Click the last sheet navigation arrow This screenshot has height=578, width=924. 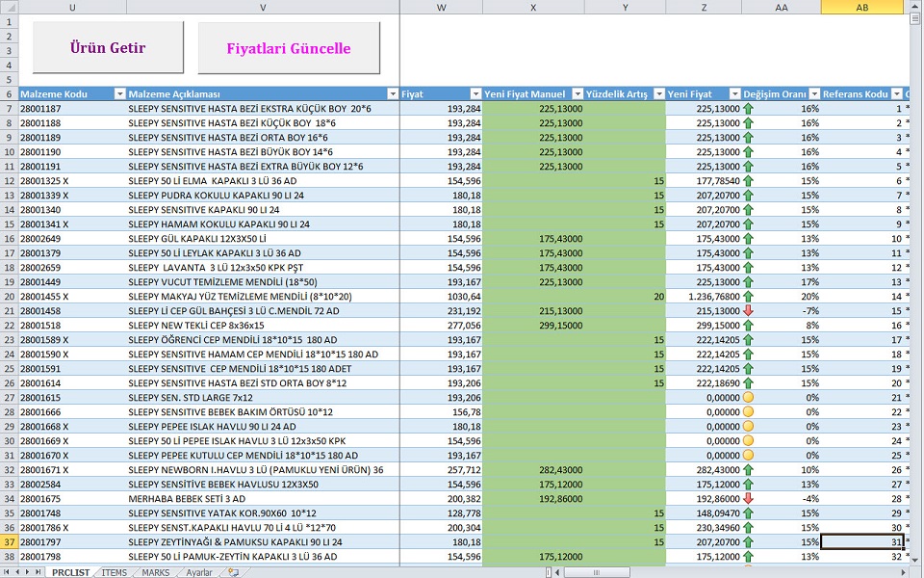(38, 572)
